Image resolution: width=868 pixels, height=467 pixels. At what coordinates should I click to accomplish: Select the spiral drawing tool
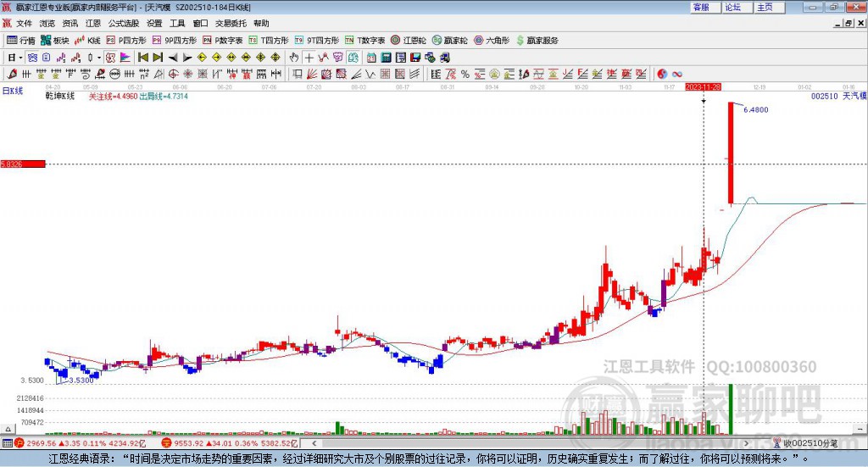86,74
